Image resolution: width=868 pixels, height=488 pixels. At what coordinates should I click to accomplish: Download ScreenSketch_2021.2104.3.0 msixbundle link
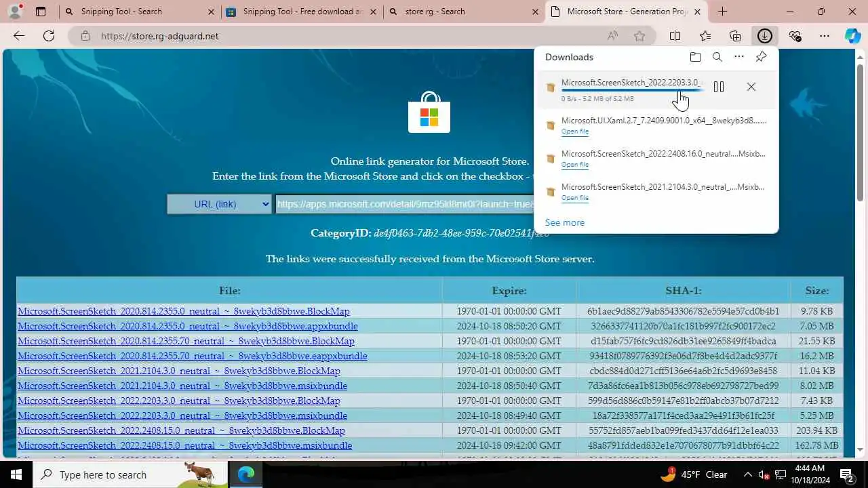pos(182,386)
